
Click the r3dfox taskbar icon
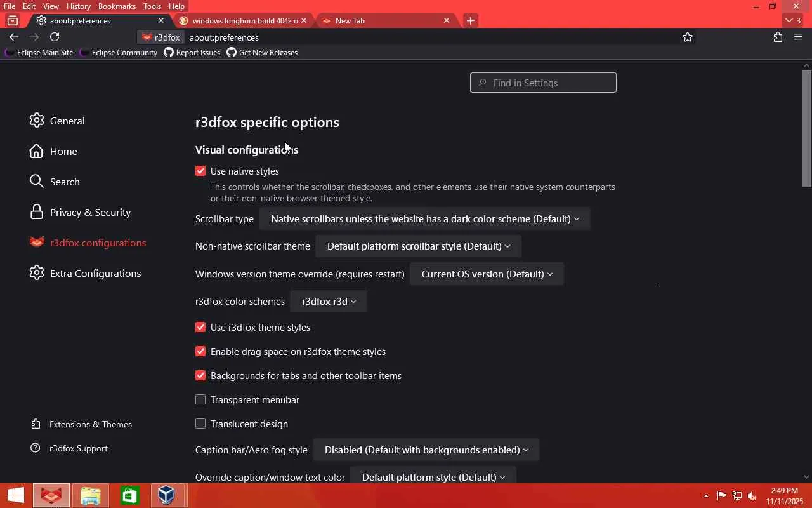[51, 495]
